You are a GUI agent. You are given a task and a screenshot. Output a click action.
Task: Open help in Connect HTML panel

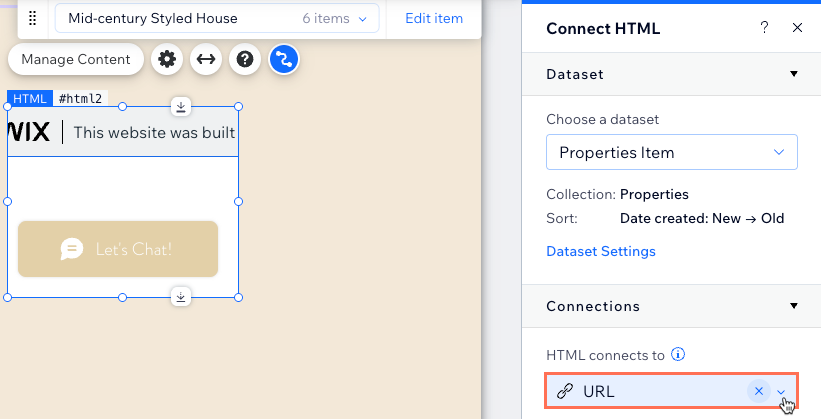(764, 27)
